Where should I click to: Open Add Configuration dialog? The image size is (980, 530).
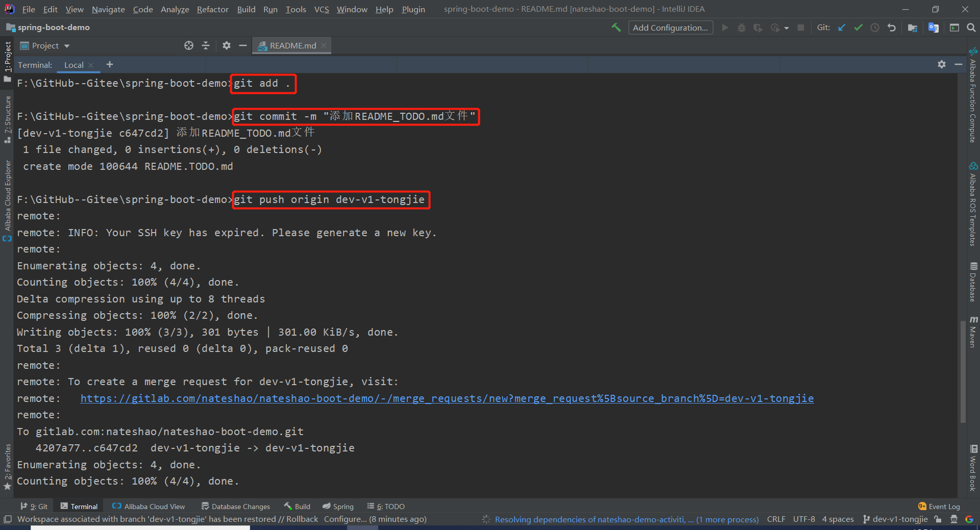point(670,28)
